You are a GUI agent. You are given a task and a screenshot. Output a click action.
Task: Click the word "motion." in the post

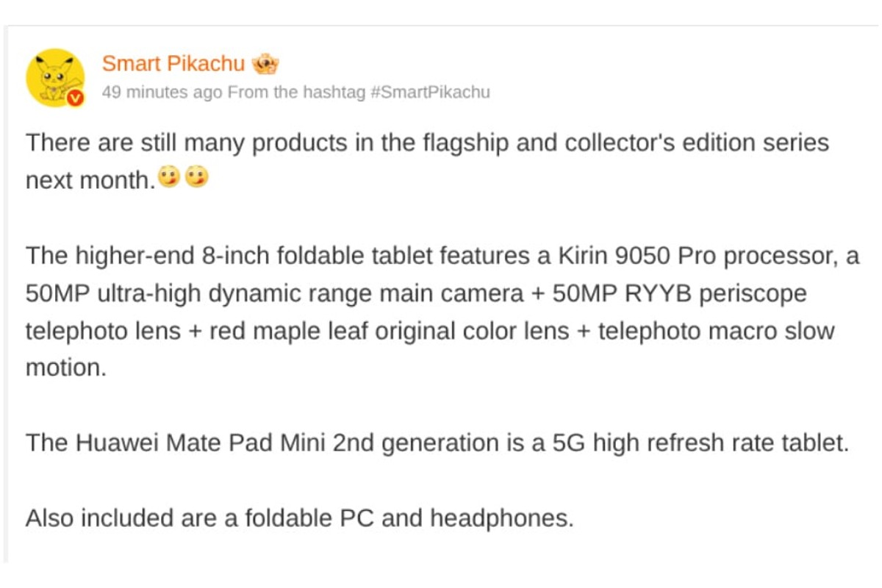coord(66,368)
